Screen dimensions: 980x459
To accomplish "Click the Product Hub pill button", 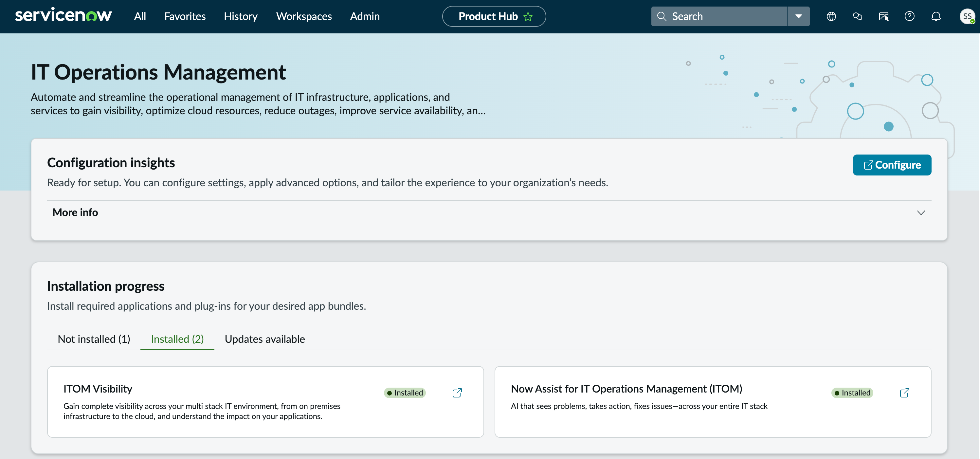I will click(x=494, y=16).
